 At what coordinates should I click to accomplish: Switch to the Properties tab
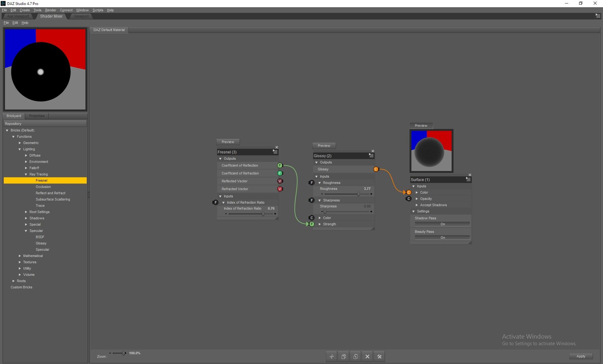(x=37, y=116)
